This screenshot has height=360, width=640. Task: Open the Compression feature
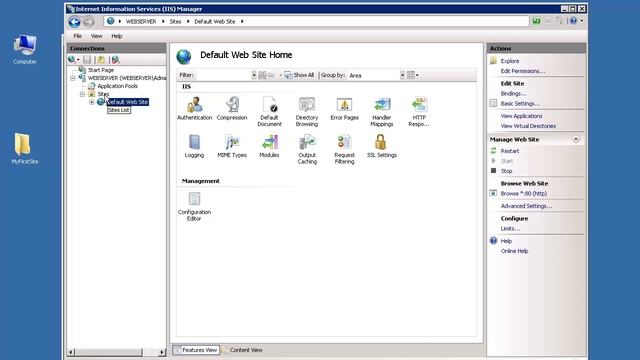click(x=232, y=109)
